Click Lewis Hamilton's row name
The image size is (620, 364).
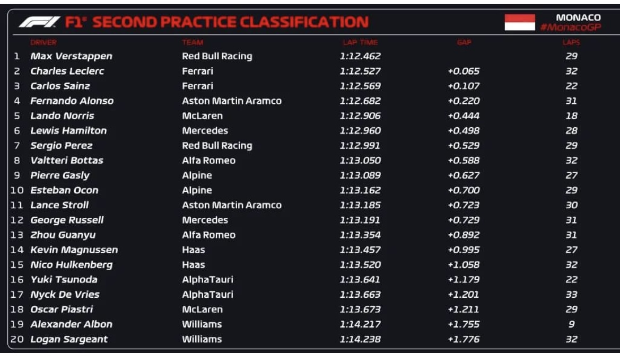coord(68,130)
